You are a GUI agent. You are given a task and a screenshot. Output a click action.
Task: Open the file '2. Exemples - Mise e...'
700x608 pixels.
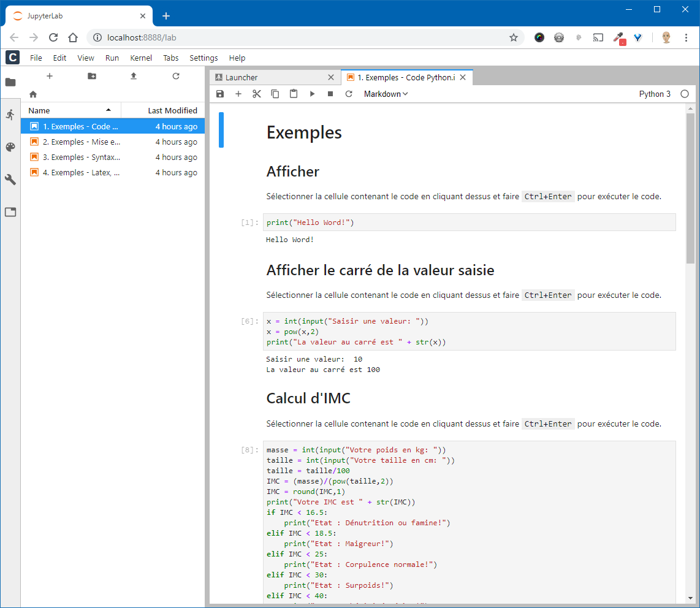click(82, 142)
